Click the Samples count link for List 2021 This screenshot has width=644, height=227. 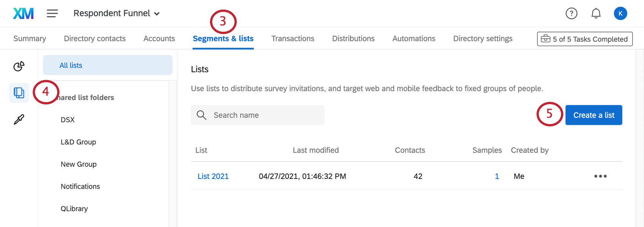pos(497,176)
